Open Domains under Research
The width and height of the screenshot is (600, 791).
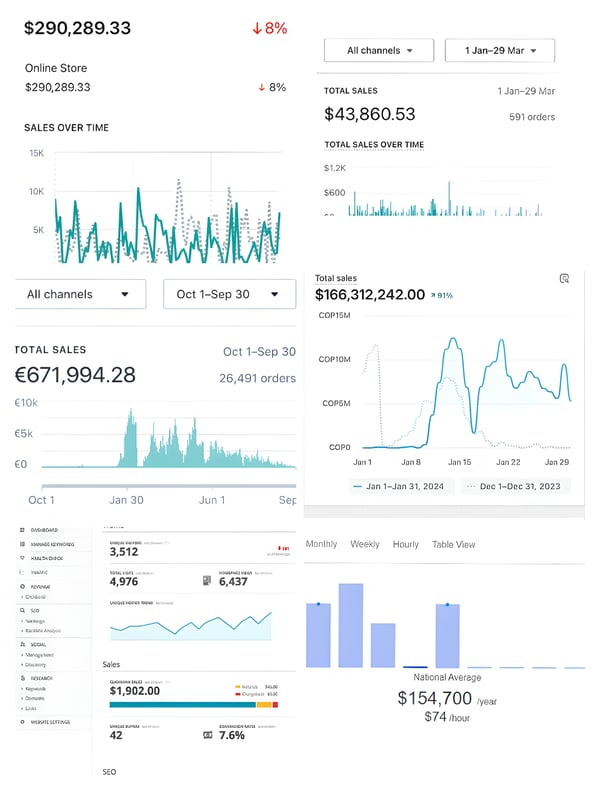(35, 698)
